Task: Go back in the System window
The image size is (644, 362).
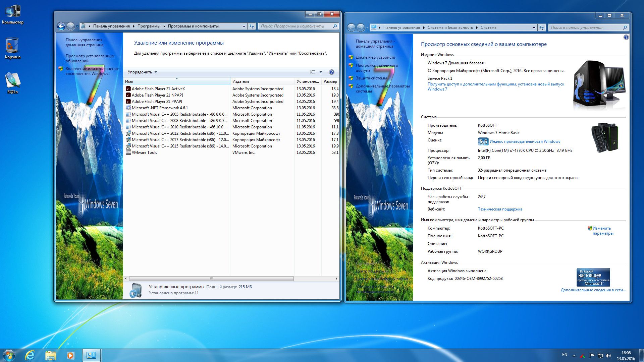Action: pyautogui.click(x=351, y=27)
